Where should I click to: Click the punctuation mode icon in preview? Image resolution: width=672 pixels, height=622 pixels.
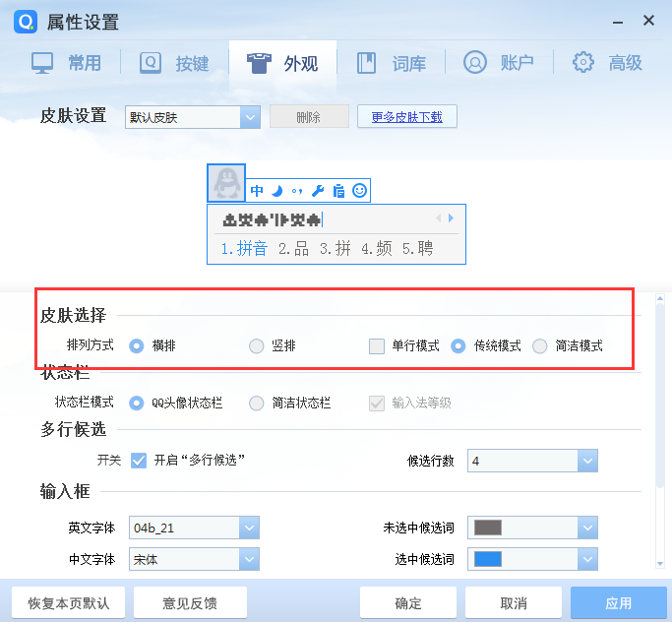click(296, 191)
